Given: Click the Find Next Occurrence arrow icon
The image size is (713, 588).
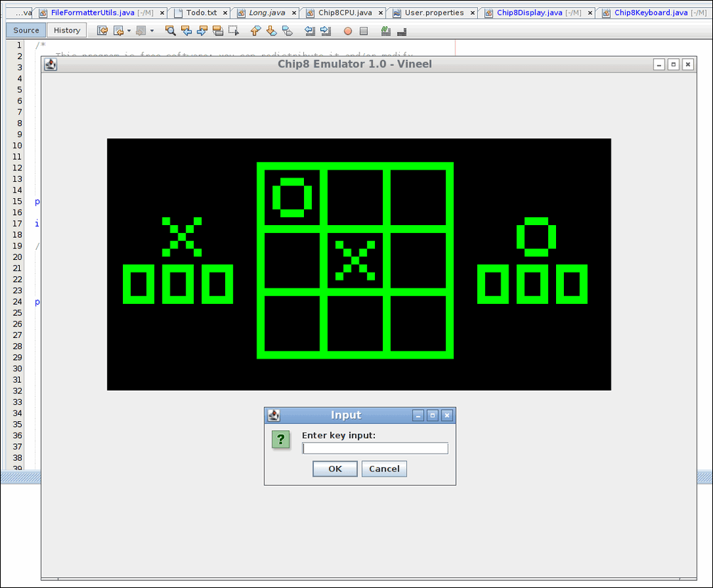Looking at the screenshot, I should tap(202, 31).
